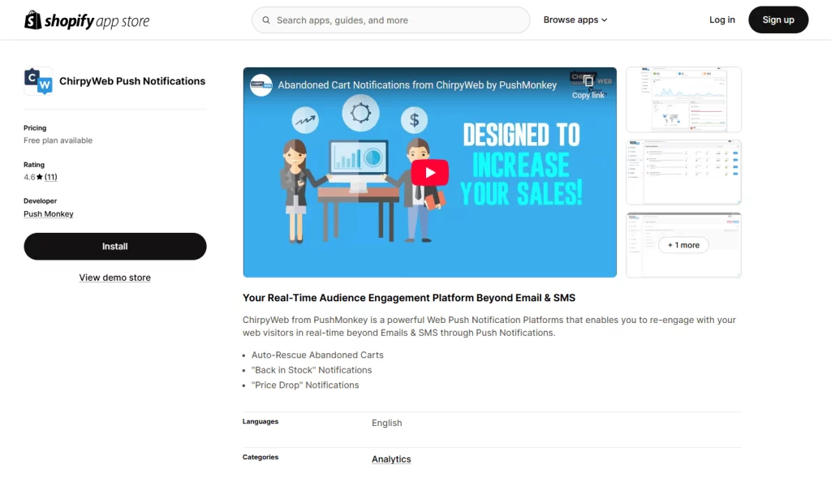Open the rating reviews count (11) link
The image size is (831, 504).
(51, 177)
